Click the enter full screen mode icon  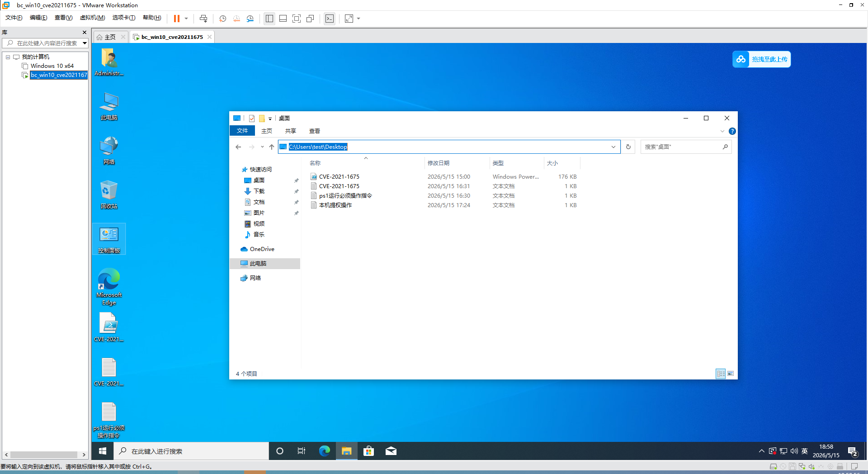pos(297,19)
